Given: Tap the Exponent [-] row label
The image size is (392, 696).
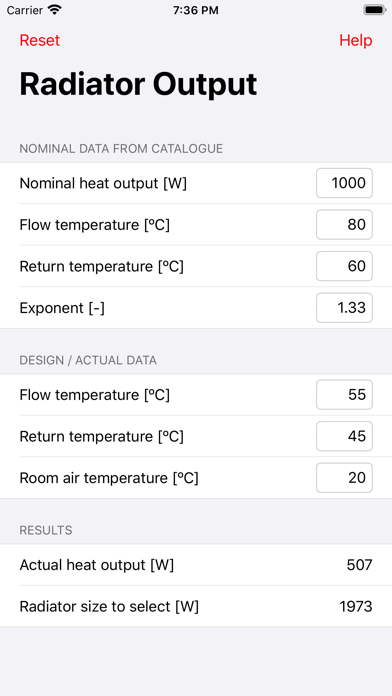Looking at the screenshot, I should (62, 308).
